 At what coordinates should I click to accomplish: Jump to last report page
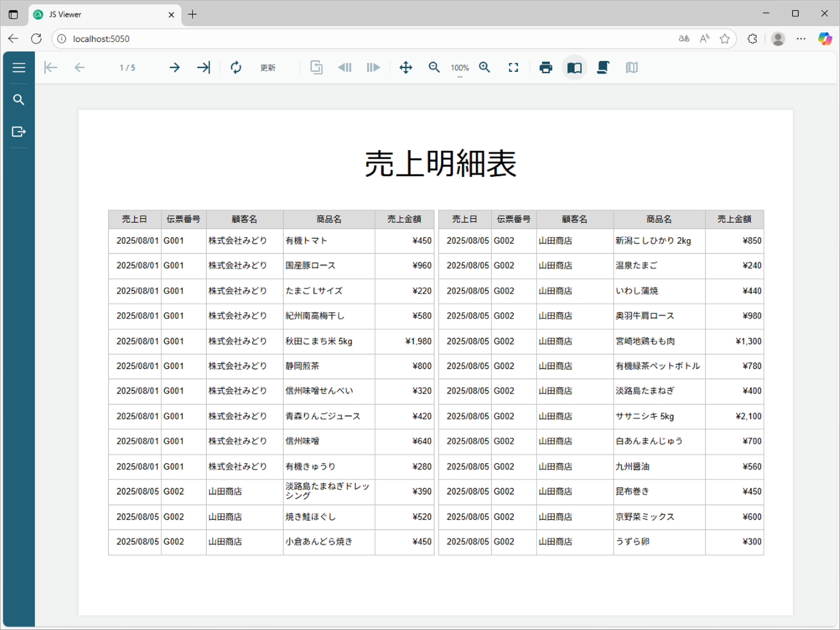(203, 68)
